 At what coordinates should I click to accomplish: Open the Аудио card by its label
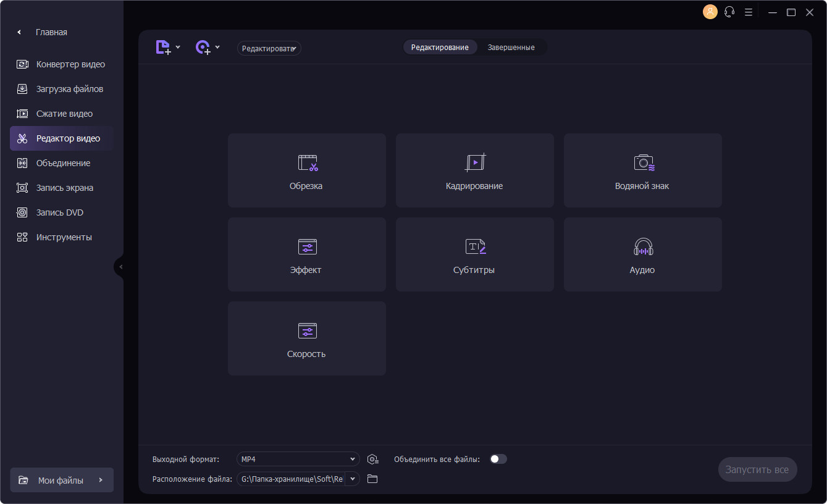[642, 270]
